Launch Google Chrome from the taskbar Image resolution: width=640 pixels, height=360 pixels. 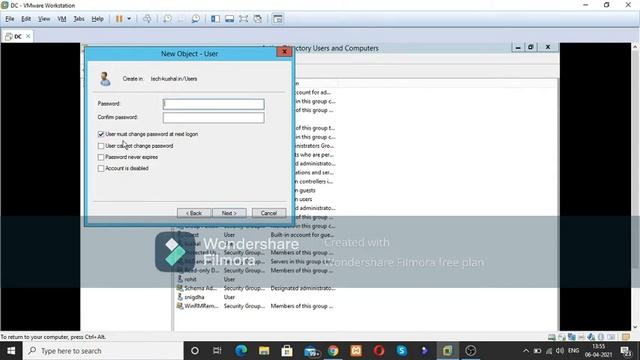pos(333,351)
